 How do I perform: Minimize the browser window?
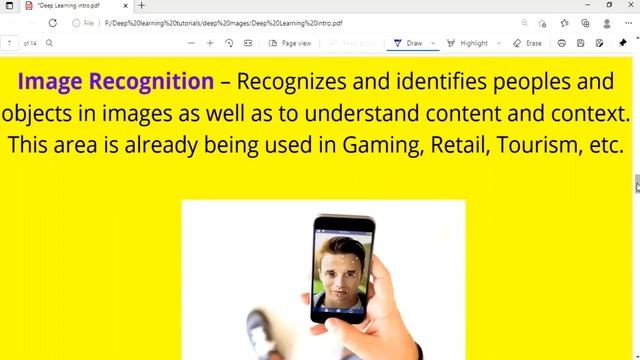tap(588, 5)
